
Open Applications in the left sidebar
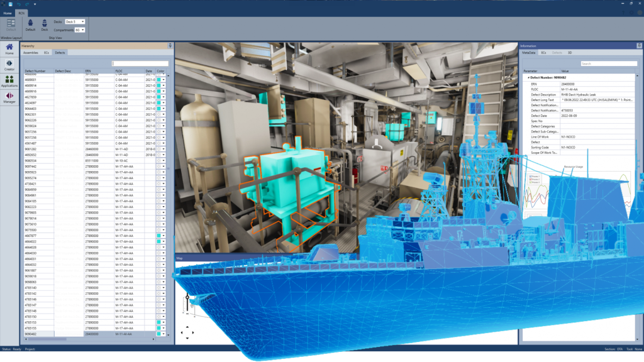9,82
